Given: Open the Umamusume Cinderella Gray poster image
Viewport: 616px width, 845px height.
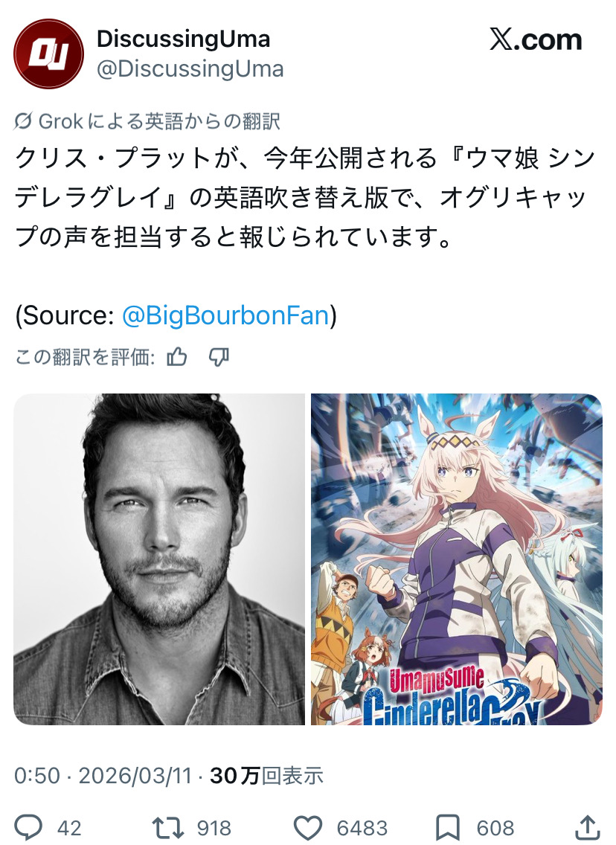Looking at the screenshot, I should [457, 559].
